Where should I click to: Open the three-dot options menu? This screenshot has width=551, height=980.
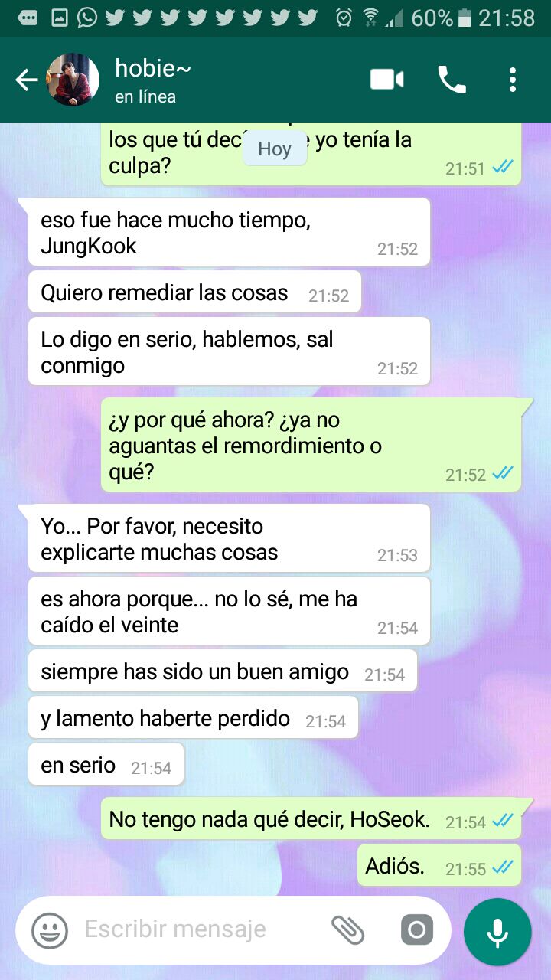(512, 80)
